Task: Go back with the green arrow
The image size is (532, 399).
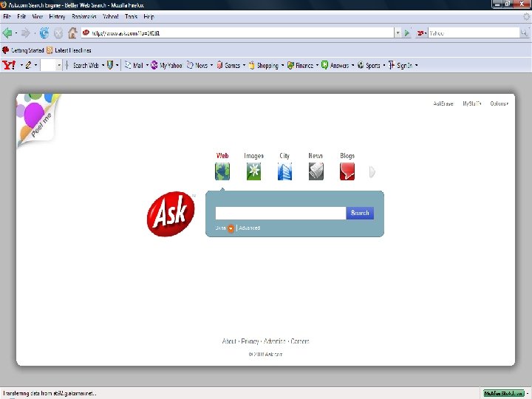Action: [x=7, y=33]
